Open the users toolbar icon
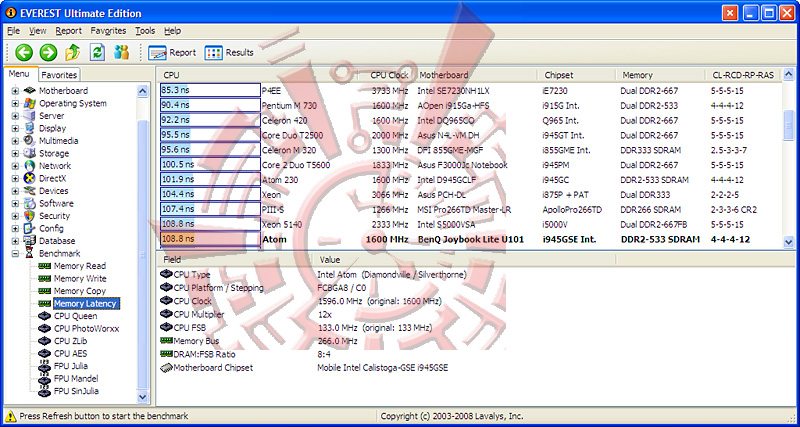This screenshot has width=800, height=427. point(121,52)
